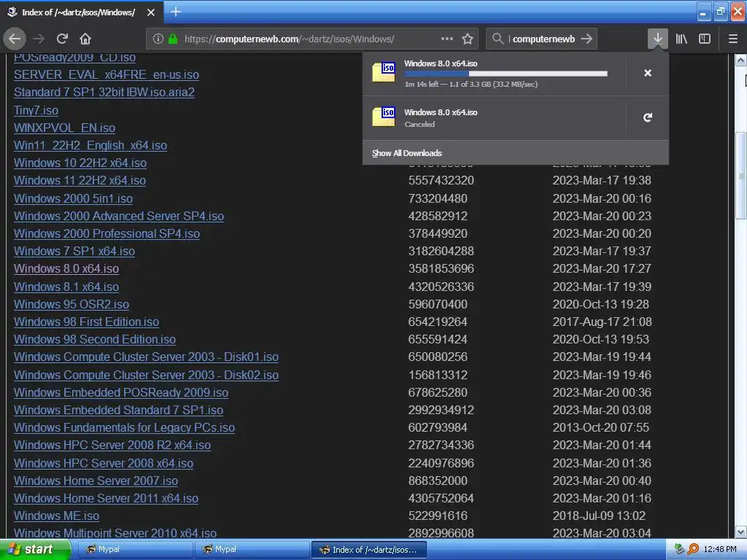Open Windows 7 SP1 x64.iso link
The height and width of the screenshot is (560, 747).
click(x=74, y=251)
